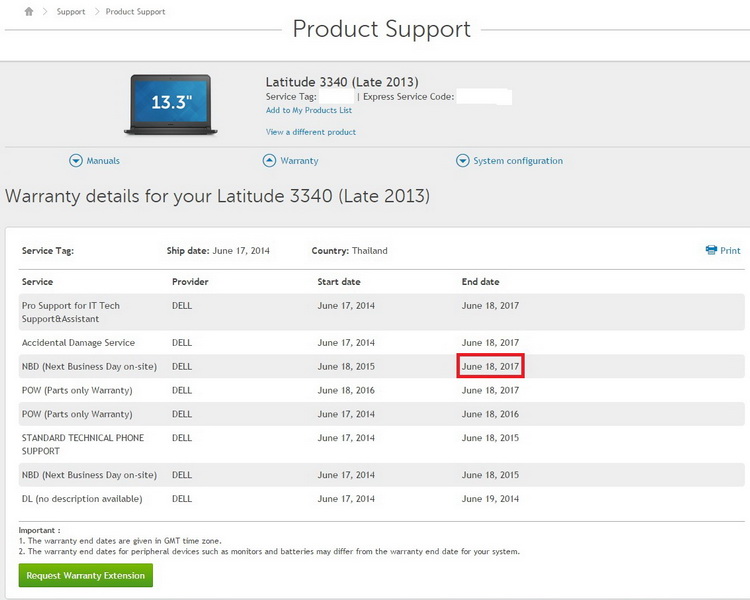Collapse the Warranty section arrow
The image size is (750, 600).
click(x=269, y=161)
